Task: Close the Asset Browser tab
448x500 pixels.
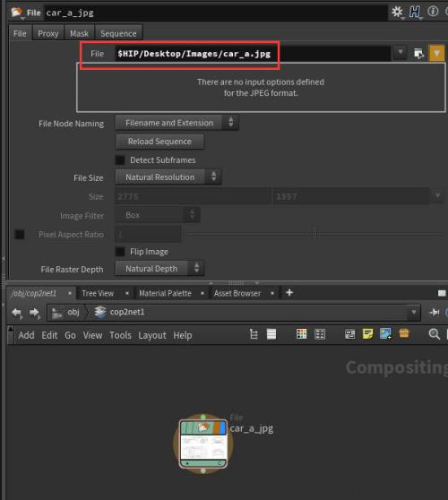Action: pos(272,293)
